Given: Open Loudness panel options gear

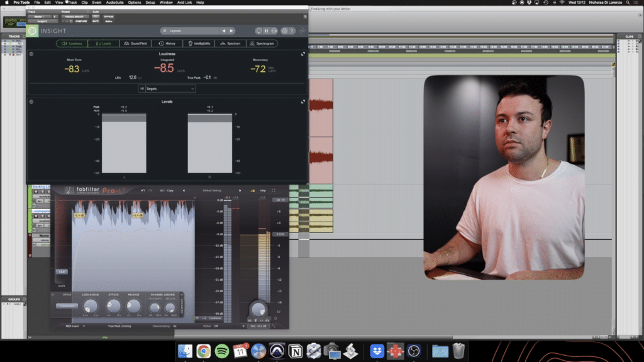Looking at the screenshot, I should (31, 54).
